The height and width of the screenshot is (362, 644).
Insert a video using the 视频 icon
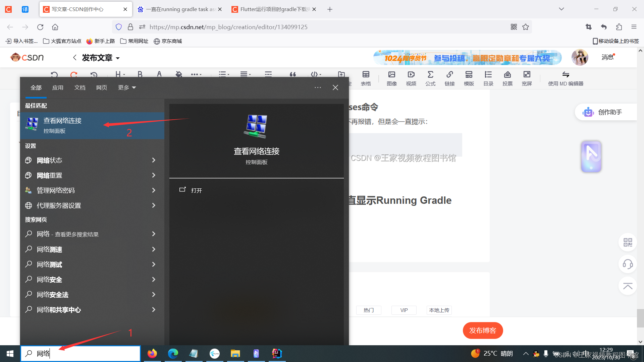pyautogui.click(x=411, y=78)
